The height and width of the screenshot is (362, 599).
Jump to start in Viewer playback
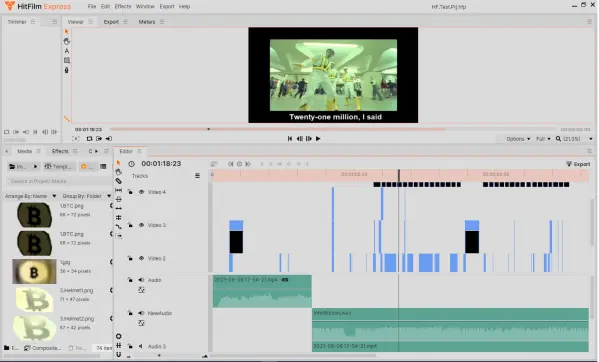point(290,139)
